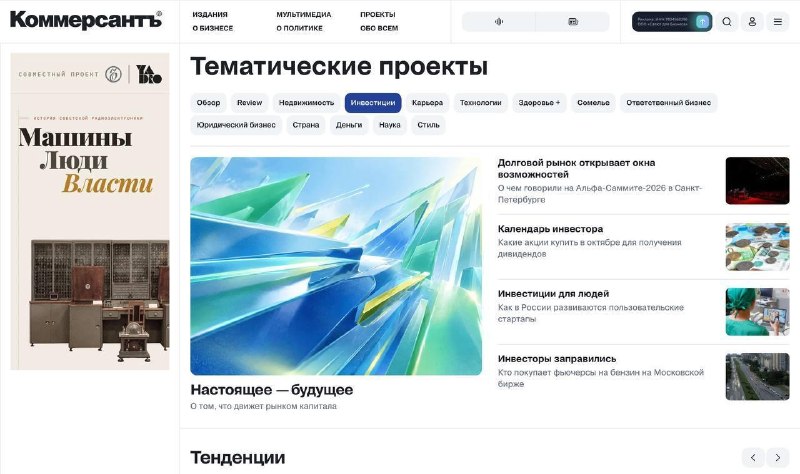The image size is (800, 474).
Task: Select the Технологии tab
Action: point(481,103)
